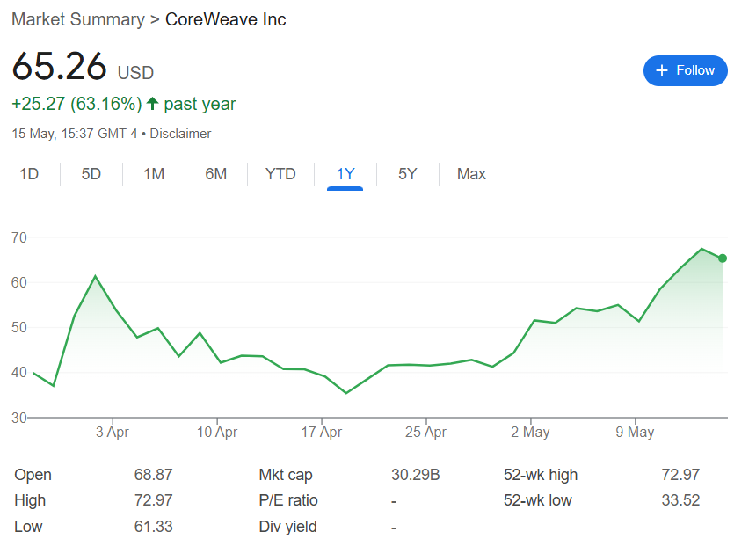Screen dimensions: 756x546
Task: Select the 1Y range tab
Action: tap(345, 174)
